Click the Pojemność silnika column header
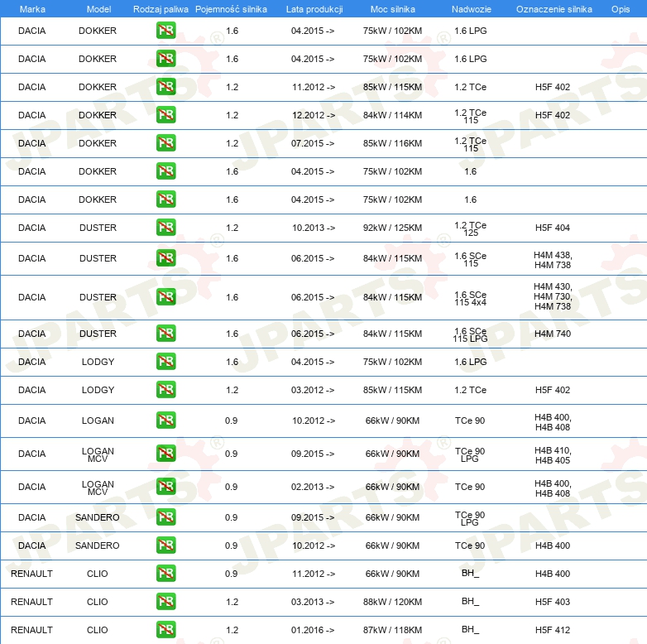The width and height of the screenshot is (647, 644). pyautogui.click(x=231, y=8)
